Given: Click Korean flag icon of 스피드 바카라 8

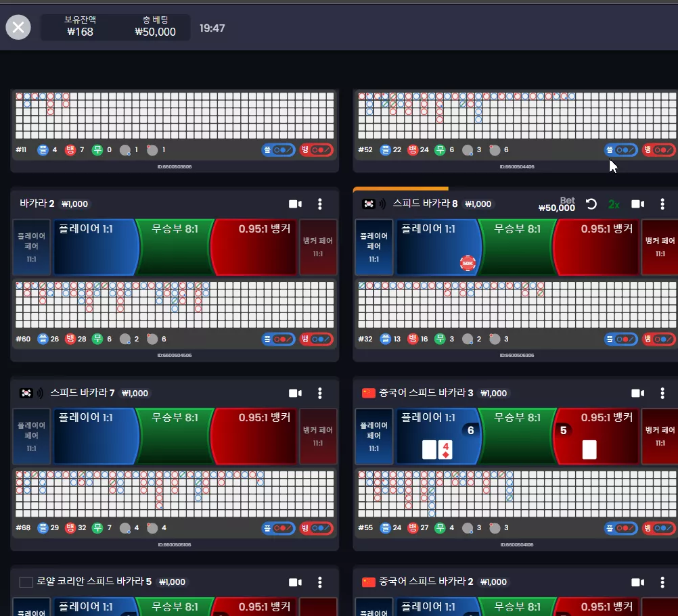Looking at the screenshot, I should tap(368, 204).
